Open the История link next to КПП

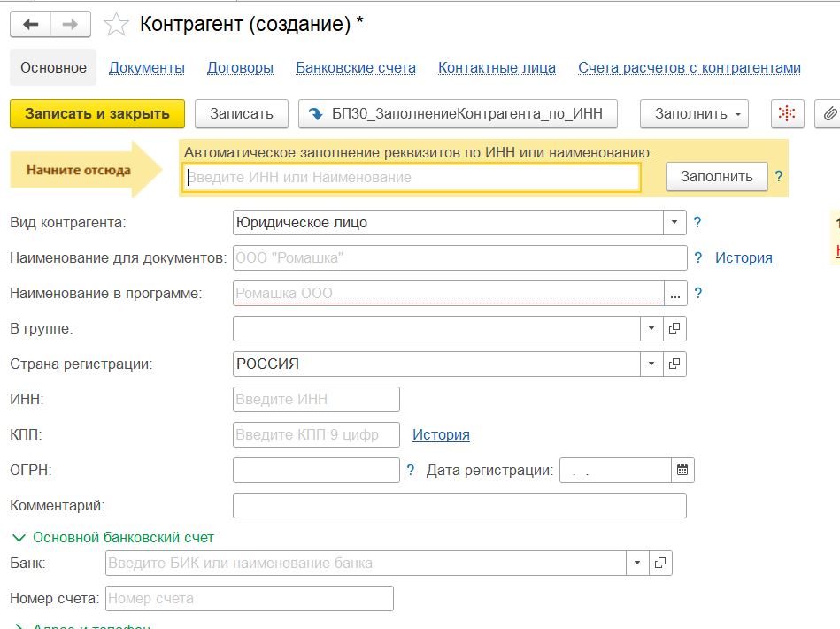pyautogui.click(x=441, y=434)
